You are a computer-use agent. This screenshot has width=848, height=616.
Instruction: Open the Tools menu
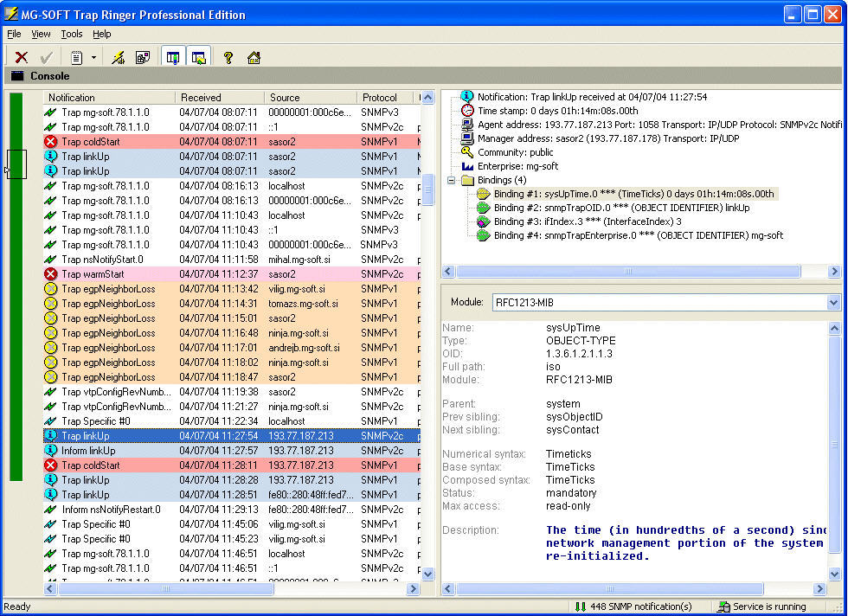pos(72,34)
